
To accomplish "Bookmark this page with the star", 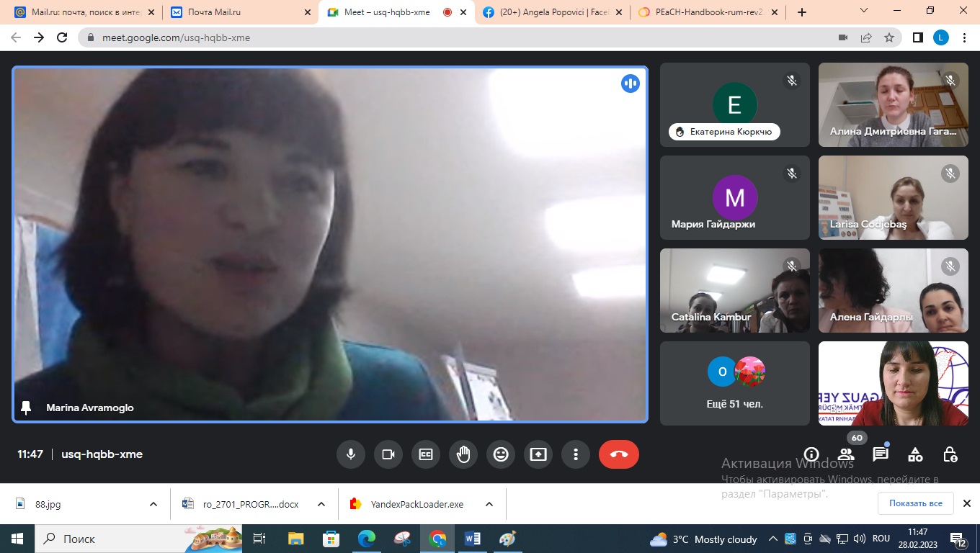I will (889, 37).
